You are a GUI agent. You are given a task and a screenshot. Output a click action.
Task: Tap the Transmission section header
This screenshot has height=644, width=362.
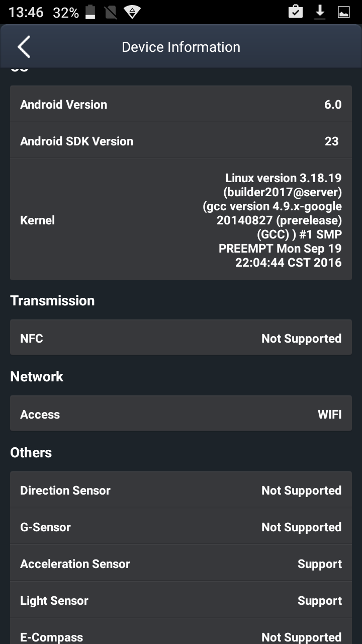(52, 300)
